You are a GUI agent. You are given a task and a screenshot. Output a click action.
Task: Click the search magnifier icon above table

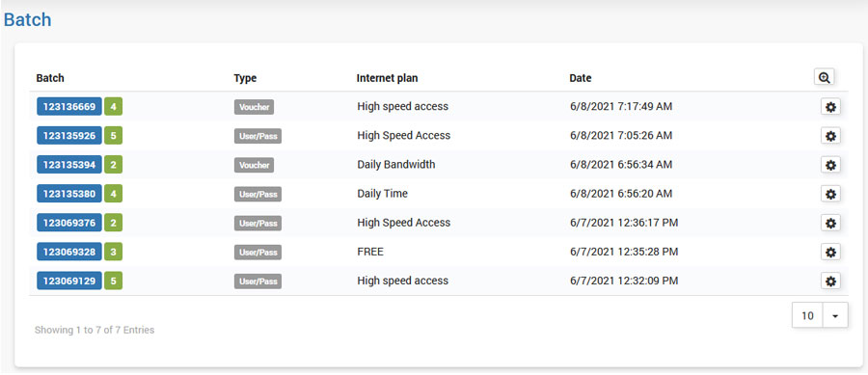pyautogui.click(x=824, y=78)
